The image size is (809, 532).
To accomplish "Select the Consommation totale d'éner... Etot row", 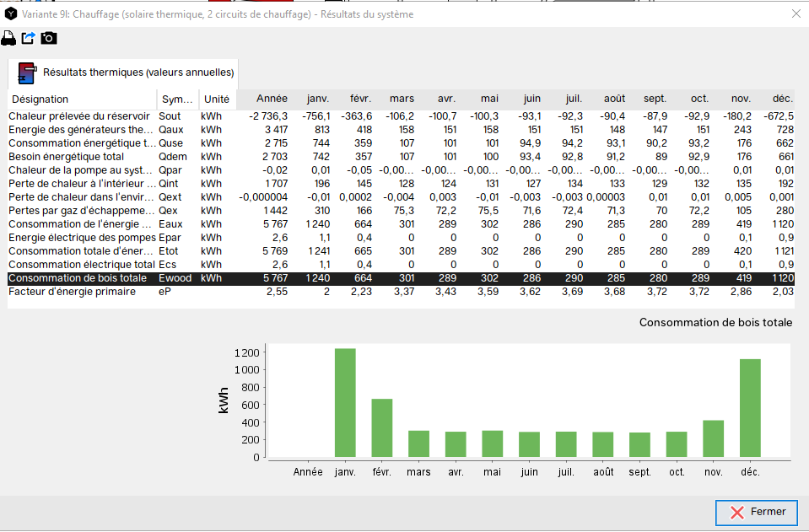I will [x=401, y=251].
